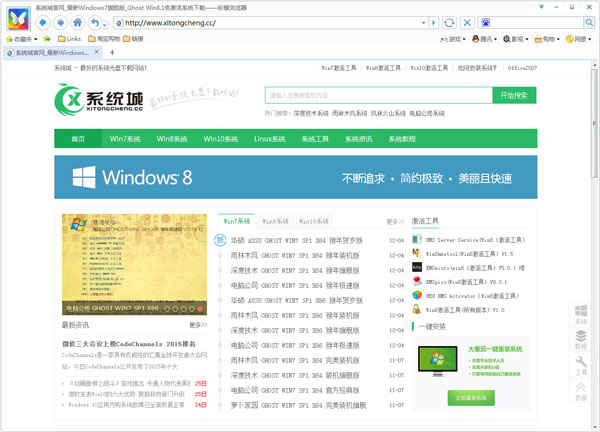The height and width of the screenshot is (432, 600).
Task: Click the add to favorites star icon
Action: click(x=47, y=39)
